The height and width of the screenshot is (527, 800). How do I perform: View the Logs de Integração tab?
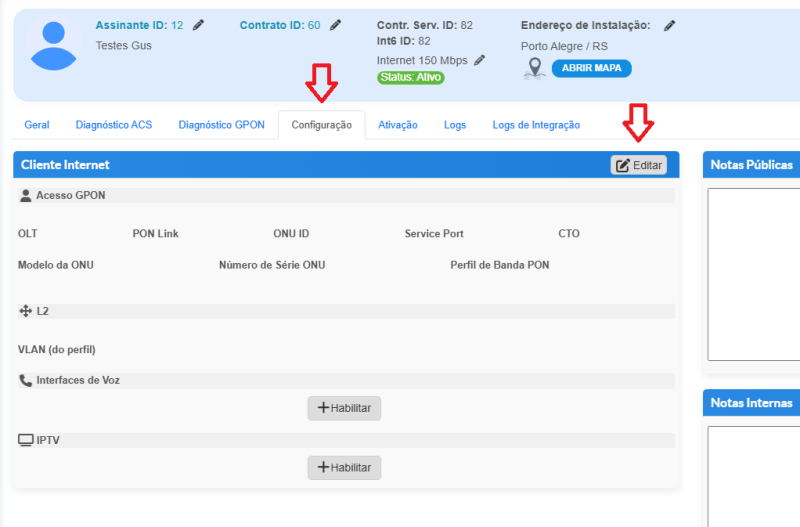click(536, 125)
